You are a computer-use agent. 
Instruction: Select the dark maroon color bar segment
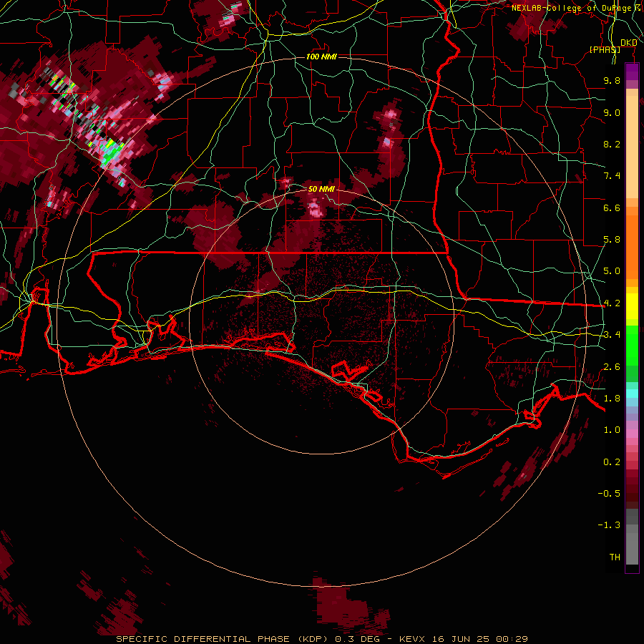(632, 489)
